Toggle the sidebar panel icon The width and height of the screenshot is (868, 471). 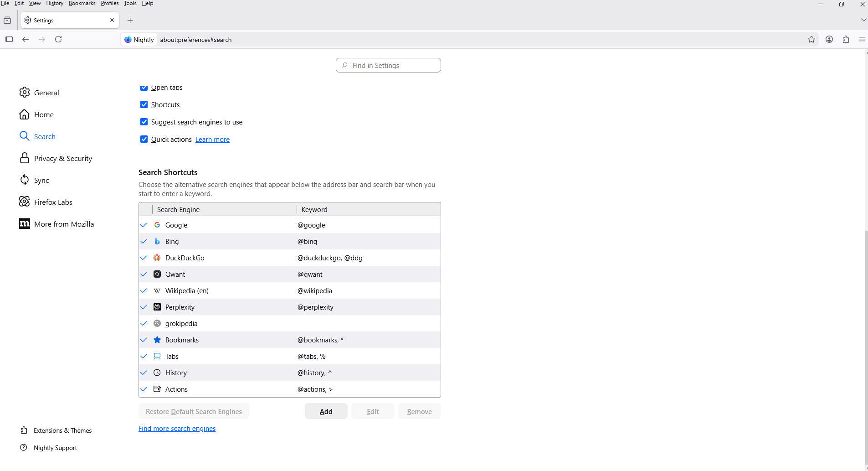(9, 40)
